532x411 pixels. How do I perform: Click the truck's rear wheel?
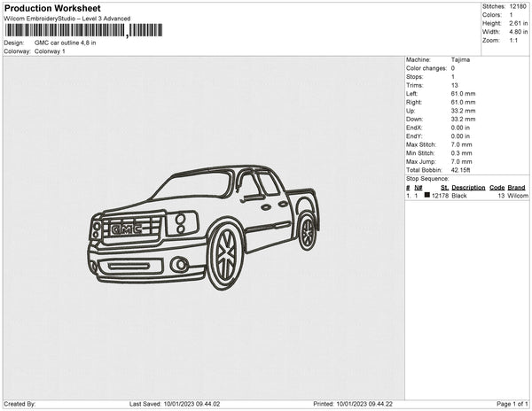[307, 230]
